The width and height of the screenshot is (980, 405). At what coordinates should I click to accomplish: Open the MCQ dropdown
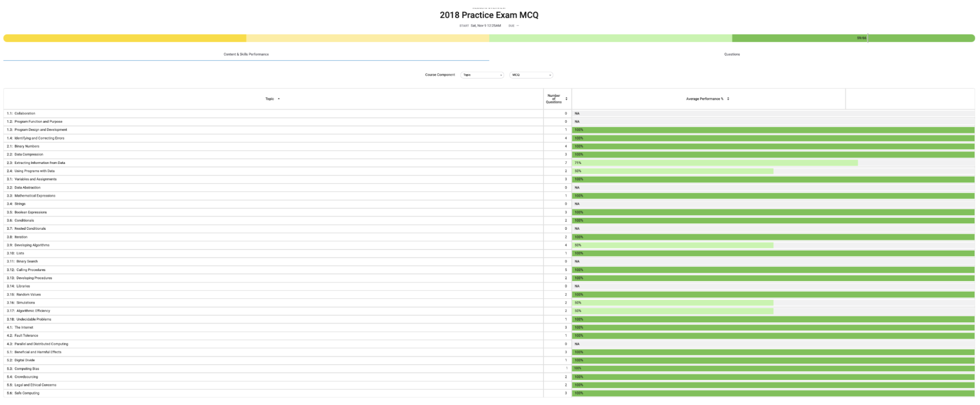(x=531, y=75)
